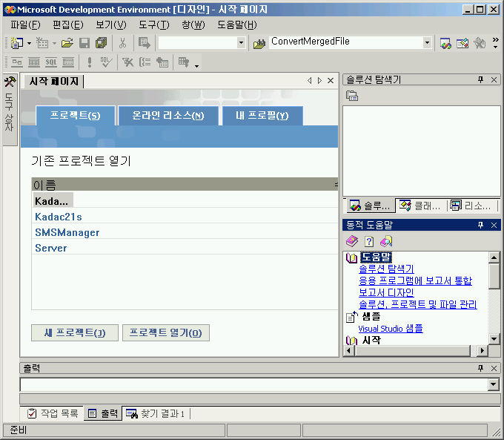The height and width of the screenshot is (440, 504).
Task: Click the document tab scroll right arrow
Action: (x=319, y=80)
